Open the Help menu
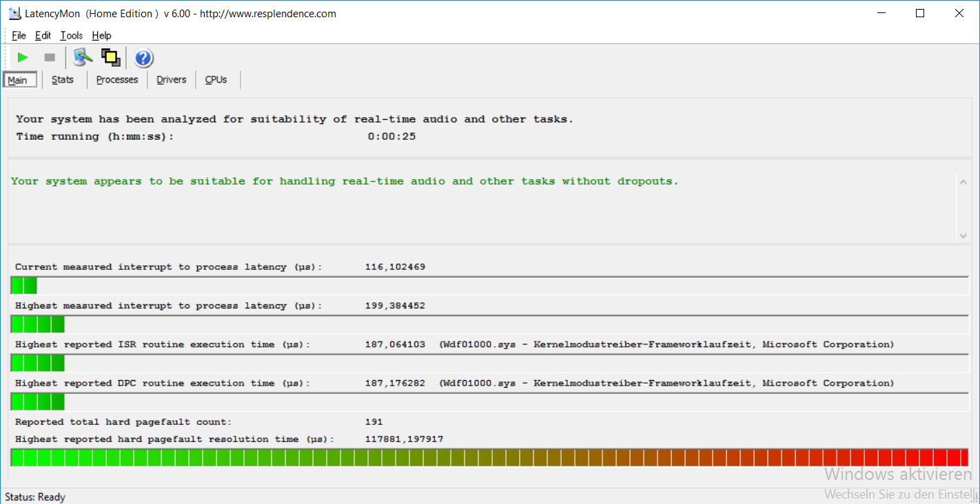Viewport: 980px width, 504px height. [101, 36]
